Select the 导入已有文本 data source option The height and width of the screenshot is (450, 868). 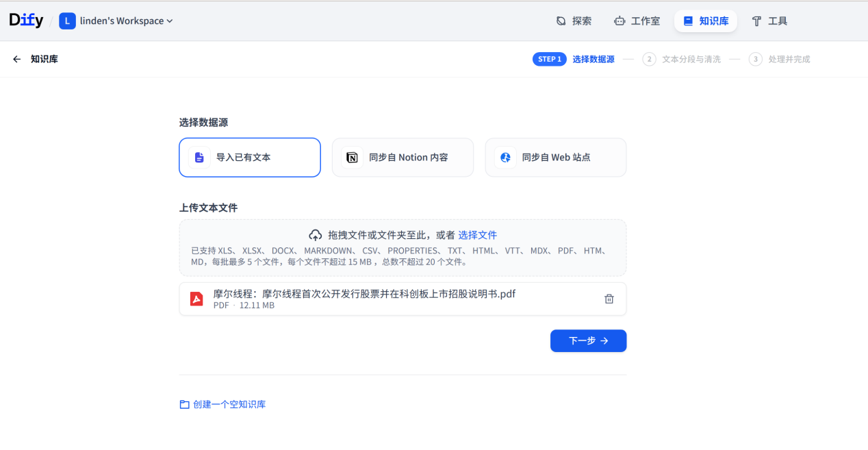coord(250,158)
